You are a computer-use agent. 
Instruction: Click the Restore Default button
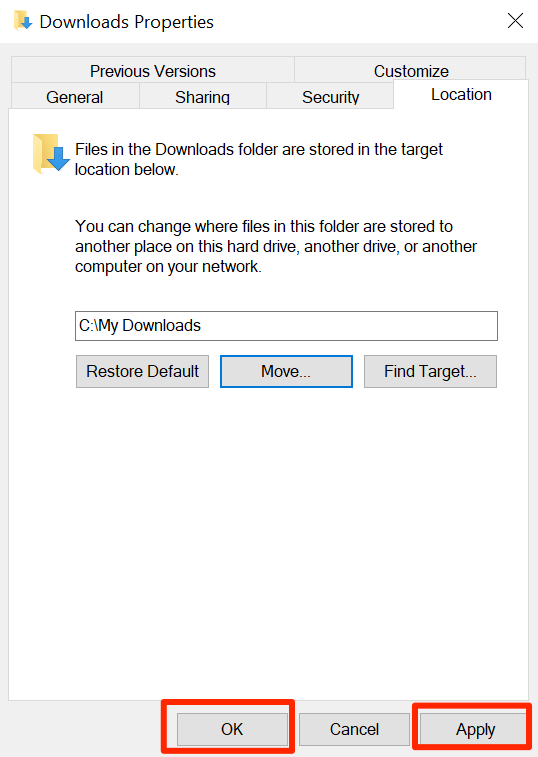[x=142, y=371]
